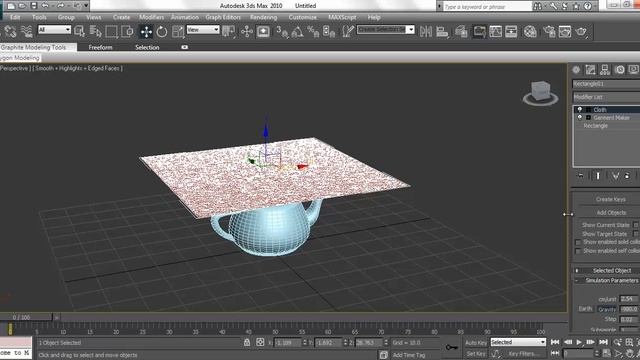Click the Create Keys button
Image resolution: width=640 pixels, height=360 pixels.
[x=610, y=199]
